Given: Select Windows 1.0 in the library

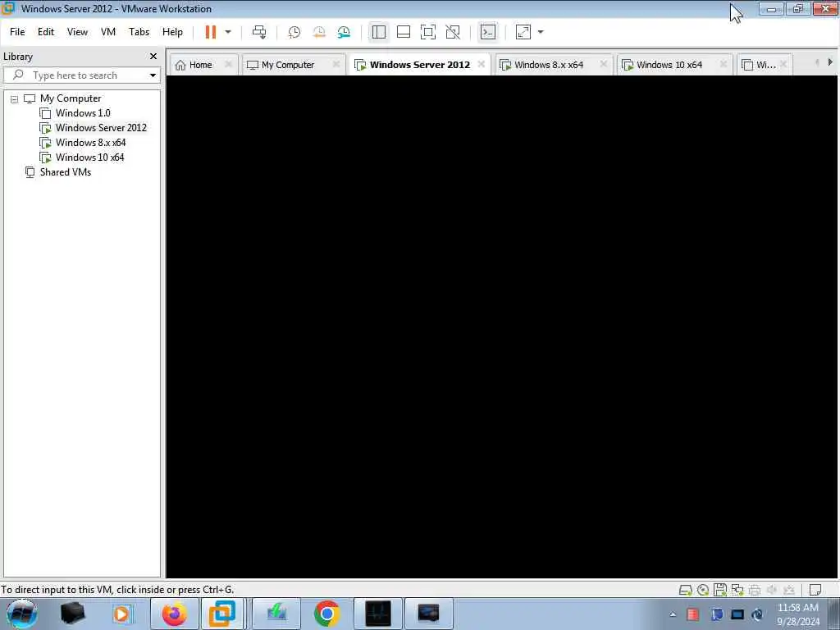Looking at the screenshot, I should point(83,113).
